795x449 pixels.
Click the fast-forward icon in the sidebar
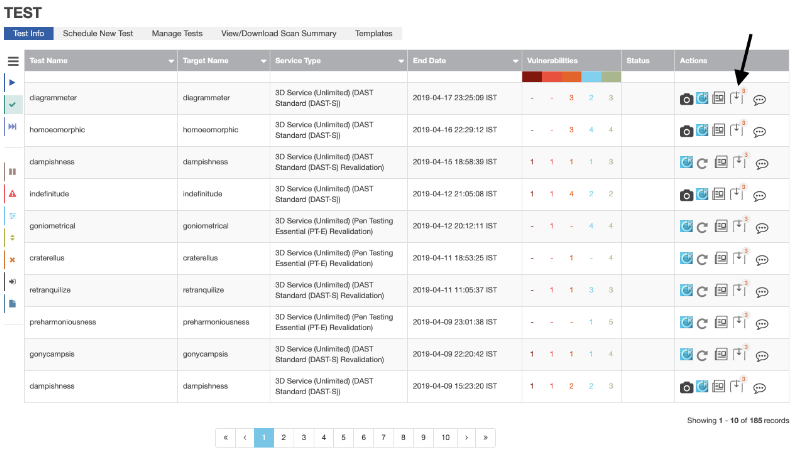pyautogui.click(x=12, y=126)
